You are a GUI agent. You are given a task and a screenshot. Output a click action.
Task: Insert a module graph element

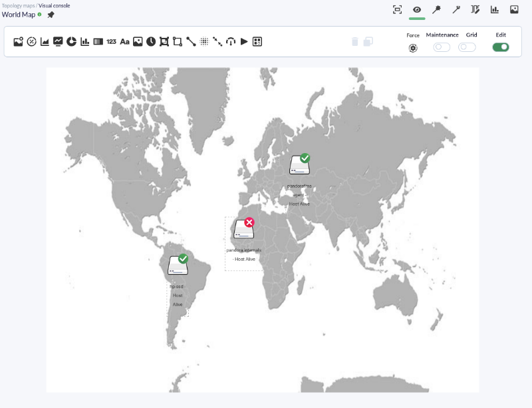point(45,42)
